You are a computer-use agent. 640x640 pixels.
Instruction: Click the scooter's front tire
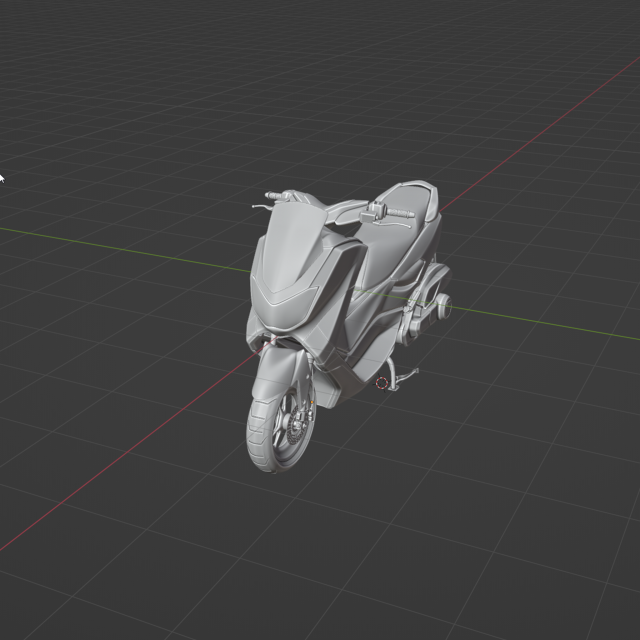pyautogui.click(x=261, y=439)
